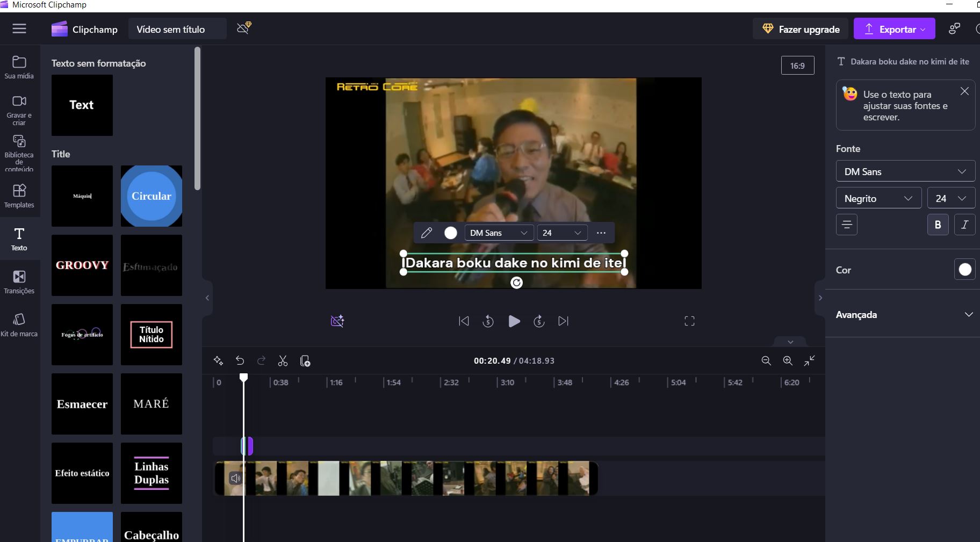Screen dimensions: 980x542
Task: Skip to the start of the video
Action: (x=464, y=321)
